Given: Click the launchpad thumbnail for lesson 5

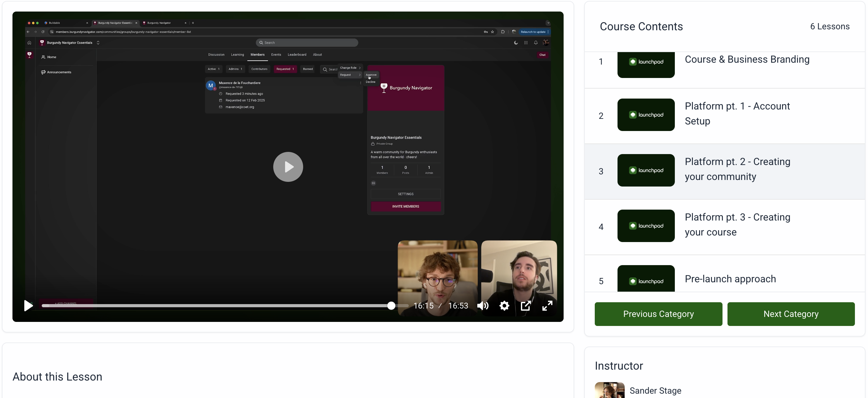Looking at the screenshot, I should 646,279.
